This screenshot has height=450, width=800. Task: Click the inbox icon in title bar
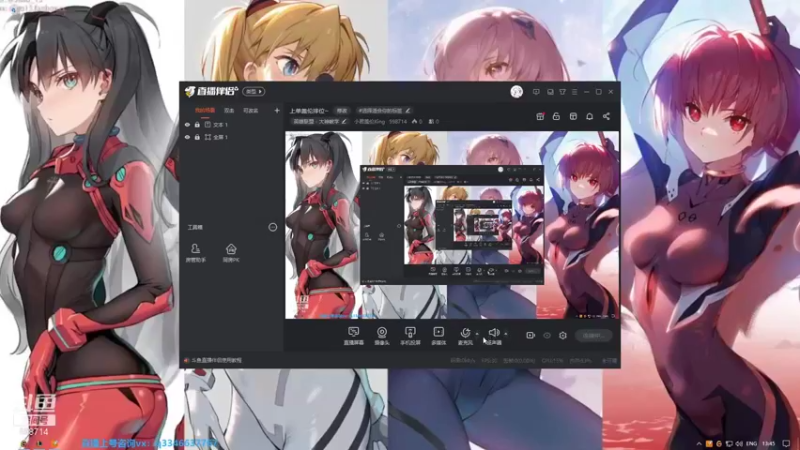pos(550,92)
